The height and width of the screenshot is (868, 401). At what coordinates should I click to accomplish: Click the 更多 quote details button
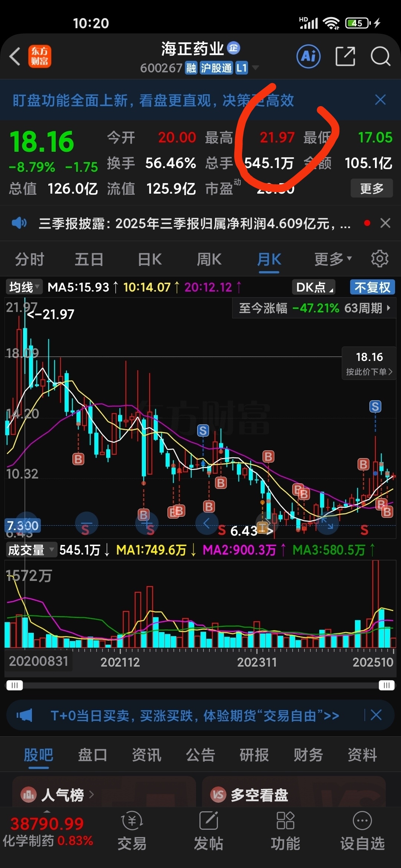pos(372,188)
